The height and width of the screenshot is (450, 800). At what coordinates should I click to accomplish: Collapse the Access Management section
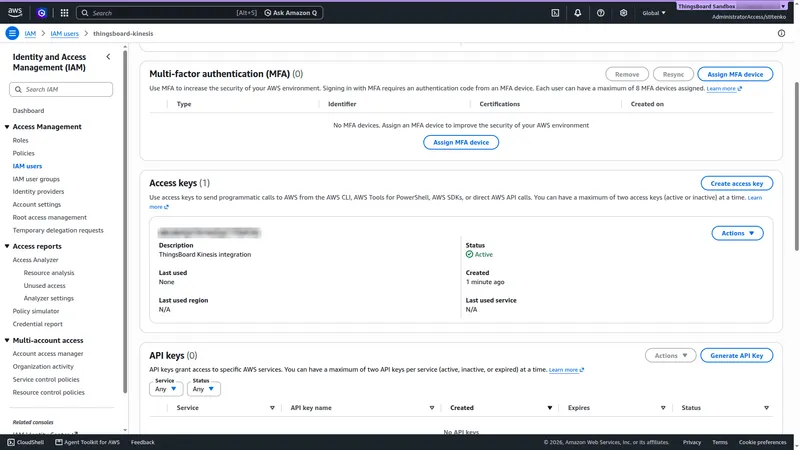point(7,127)
